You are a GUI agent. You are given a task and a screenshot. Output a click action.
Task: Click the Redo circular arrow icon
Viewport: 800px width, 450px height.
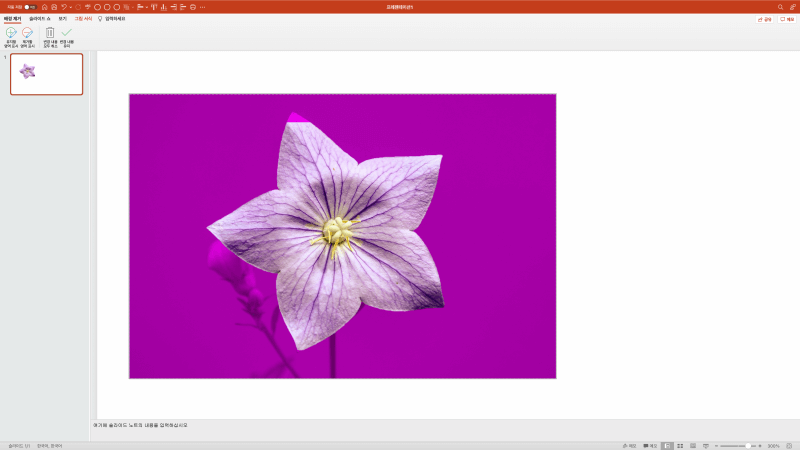click(78, 7)
